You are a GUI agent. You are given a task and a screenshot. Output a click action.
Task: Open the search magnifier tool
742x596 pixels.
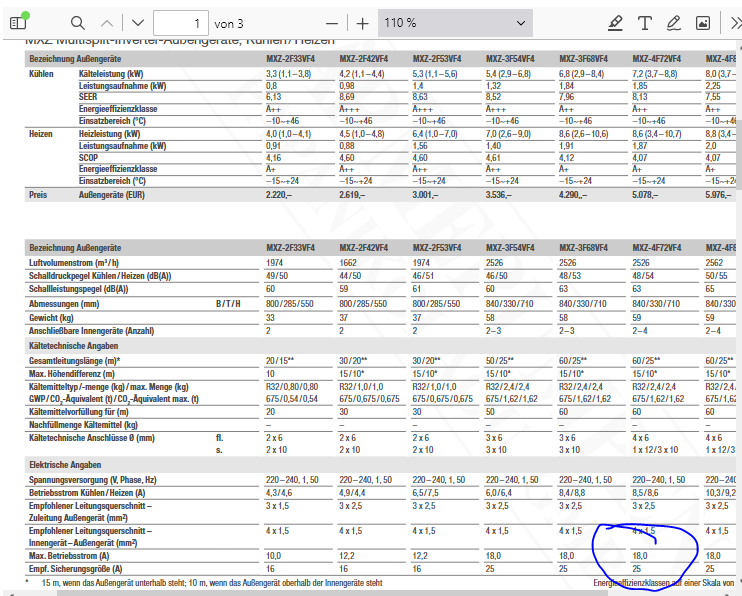click(x=78, y=23)
